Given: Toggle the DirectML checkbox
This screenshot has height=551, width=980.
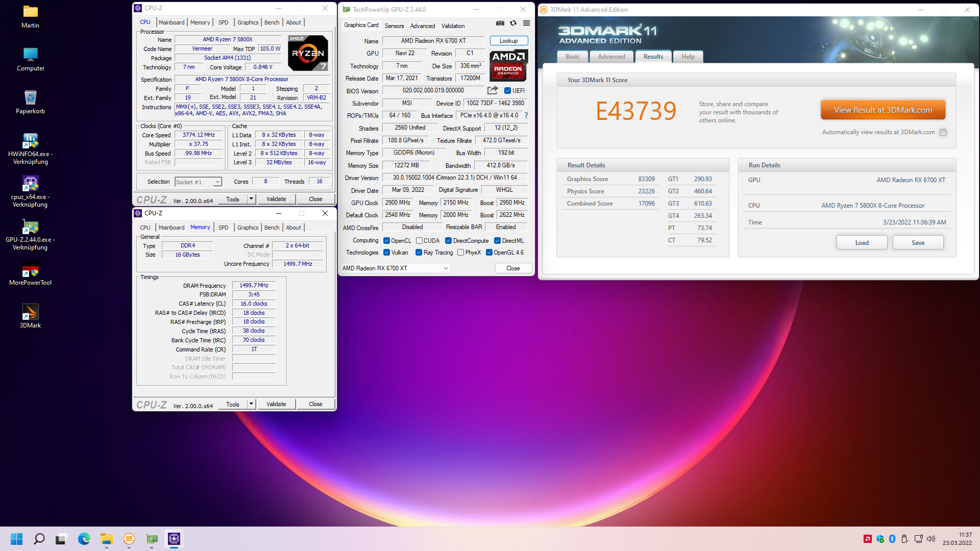Looking at the screenshot, I should click(x=497, y=241).
